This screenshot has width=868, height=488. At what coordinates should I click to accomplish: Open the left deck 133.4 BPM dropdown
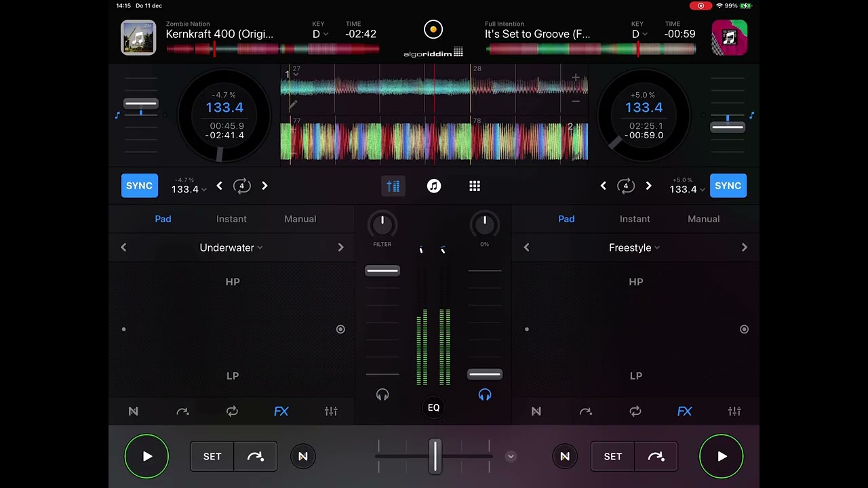(189, 189)
